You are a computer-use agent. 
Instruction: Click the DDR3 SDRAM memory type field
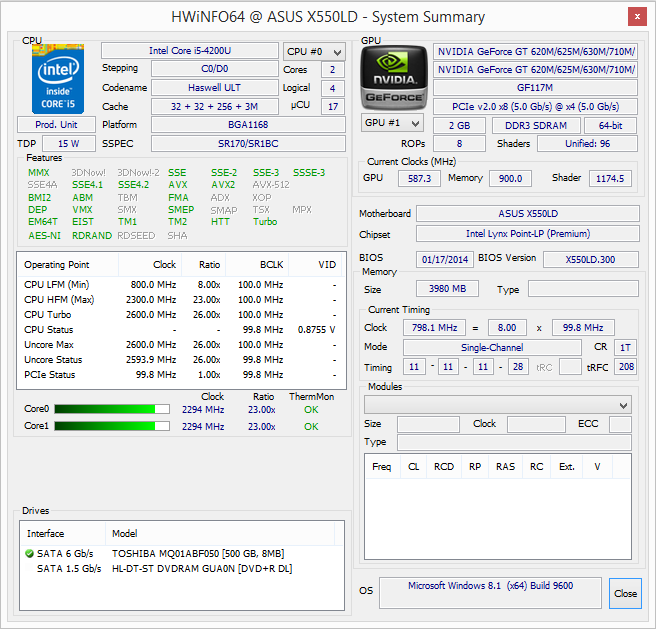coord(536,126)
